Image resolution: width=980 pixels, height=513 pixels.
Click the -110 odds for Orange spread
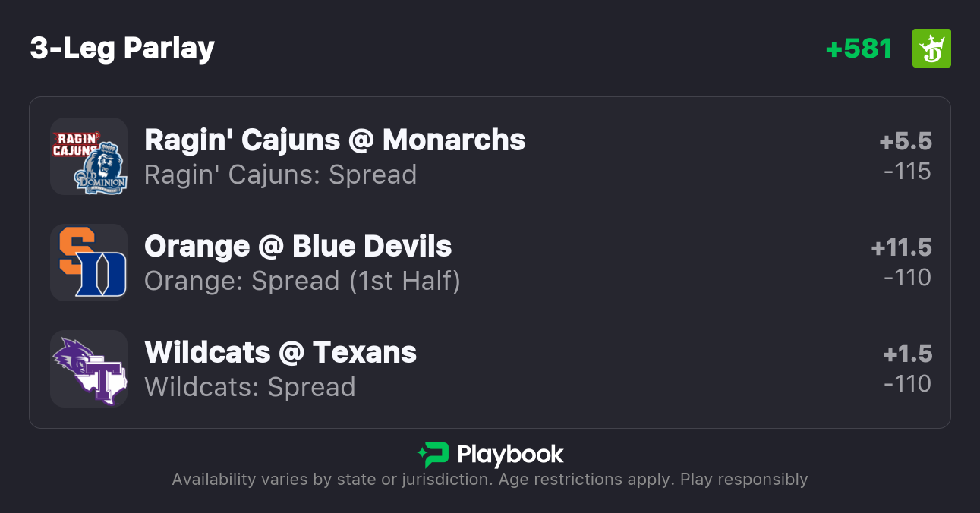click(907, 278)
